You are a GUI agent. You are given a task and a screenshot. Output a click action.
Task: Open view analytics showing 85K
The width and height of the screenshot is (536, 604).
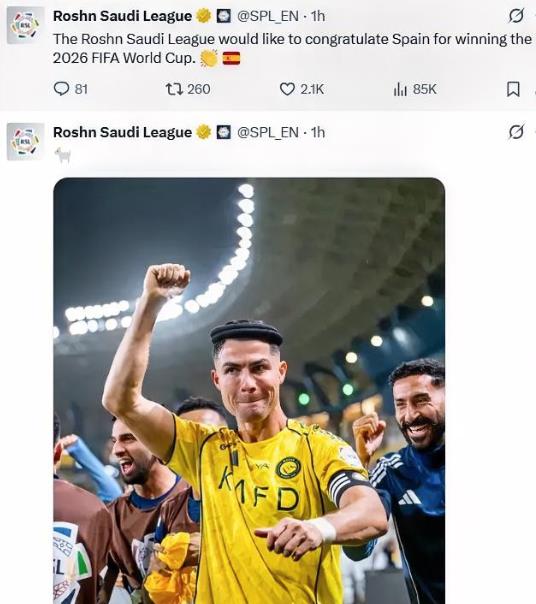click(400, 89)
